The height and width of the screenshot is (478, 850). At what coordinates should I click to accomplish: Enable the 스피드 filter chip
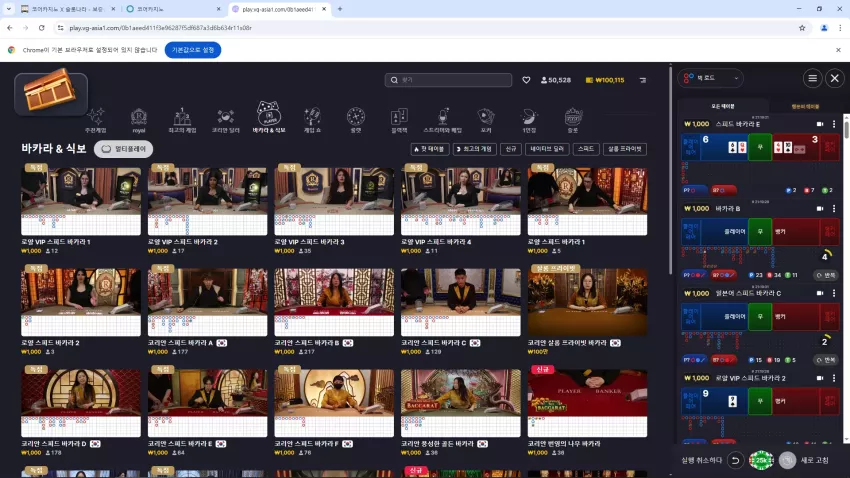[x=585, y=149]
